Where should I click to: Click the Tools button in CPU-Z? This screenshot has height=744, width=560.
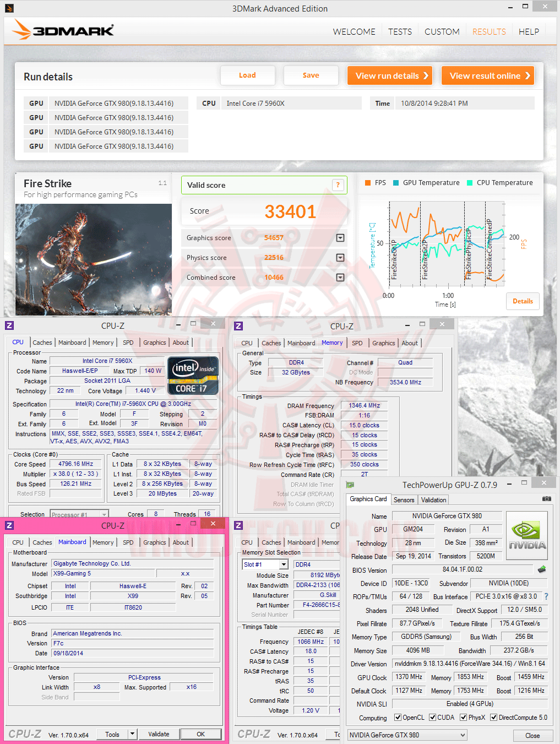click(x=112, y=734)
